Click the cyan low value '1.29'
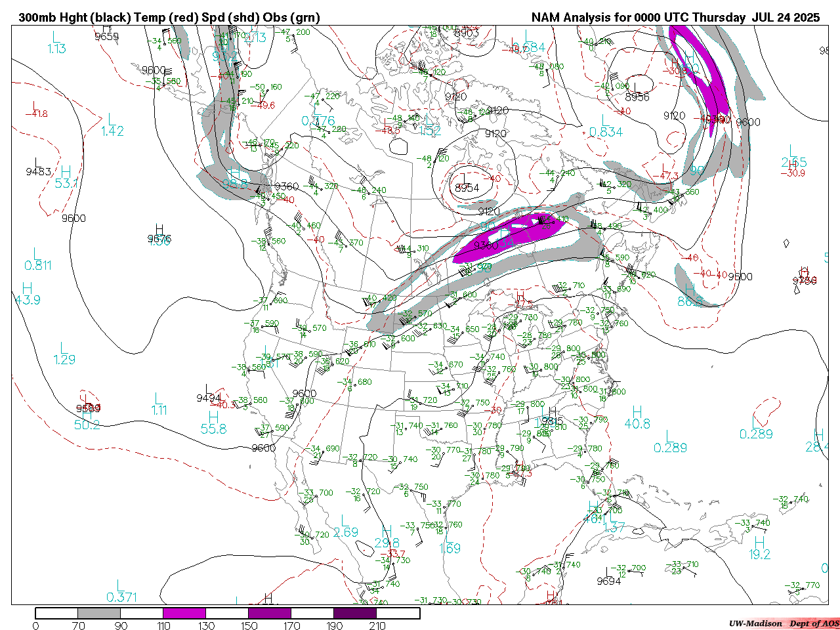 (x=64, y=360)
